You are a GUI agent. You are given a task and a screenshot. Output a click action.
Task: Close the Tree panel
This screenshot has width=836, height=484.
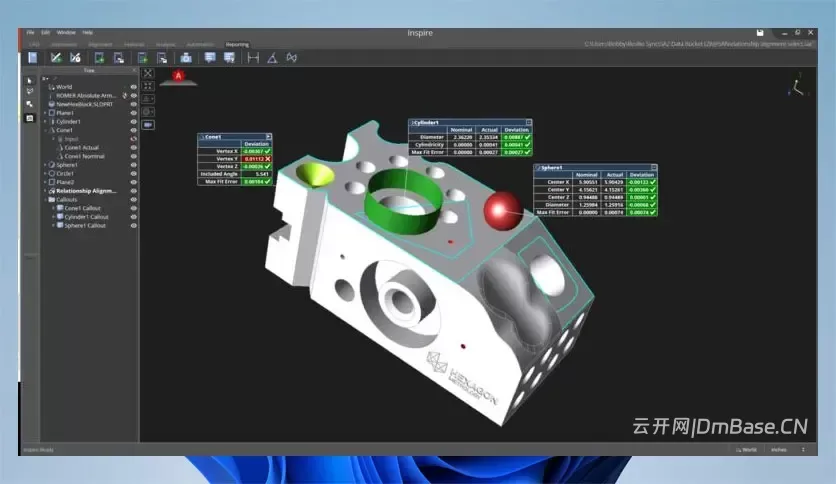coord(134,70)
